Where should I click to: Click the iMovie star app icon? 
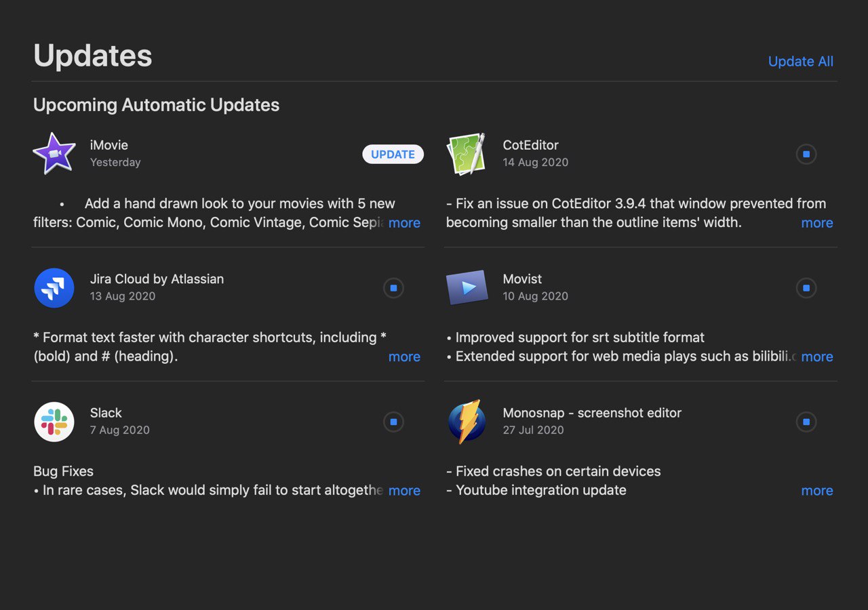(x=54, y=154)
